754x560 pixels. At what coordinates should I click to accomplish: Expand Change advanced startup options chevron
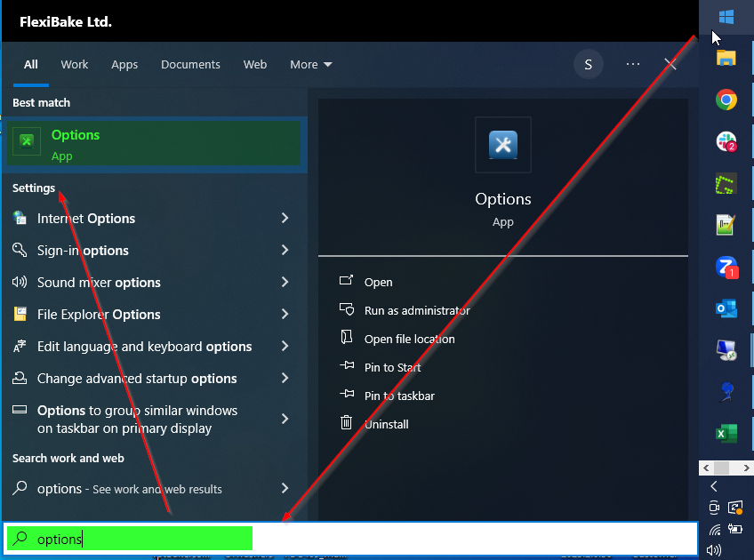pos(285,379)
